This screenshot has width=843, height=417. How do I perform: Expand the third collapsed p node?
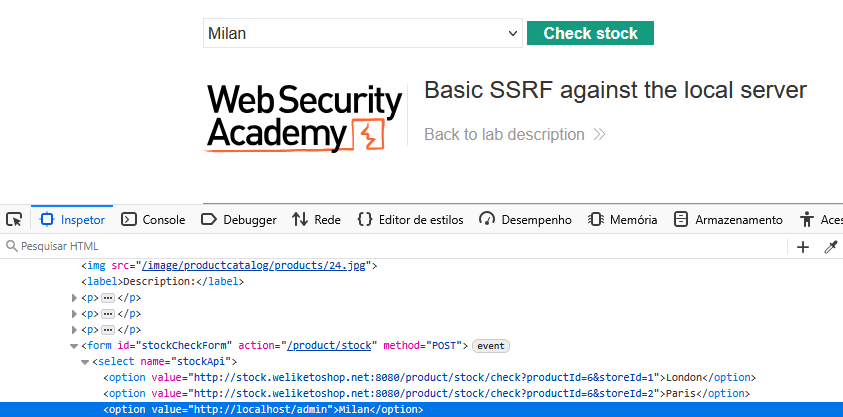(x=75, y=330)
